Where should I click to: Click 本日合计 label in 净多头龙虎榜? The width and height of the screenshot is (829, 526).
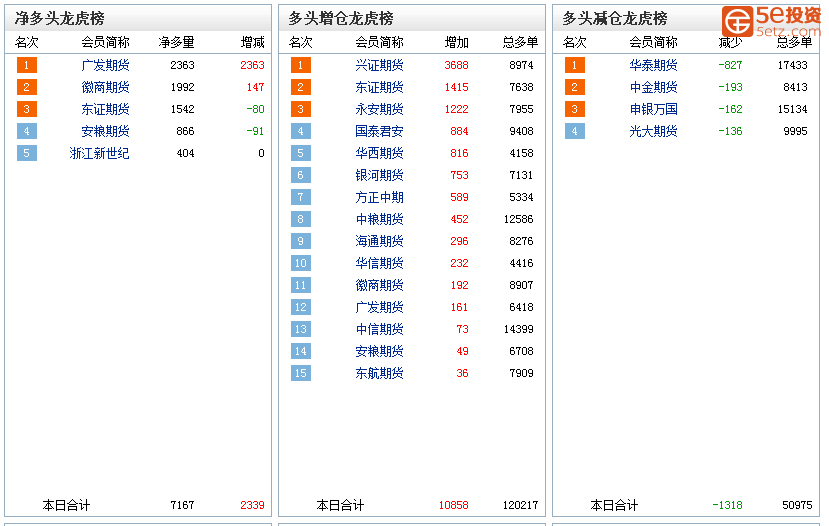click(x=66, y=505)
